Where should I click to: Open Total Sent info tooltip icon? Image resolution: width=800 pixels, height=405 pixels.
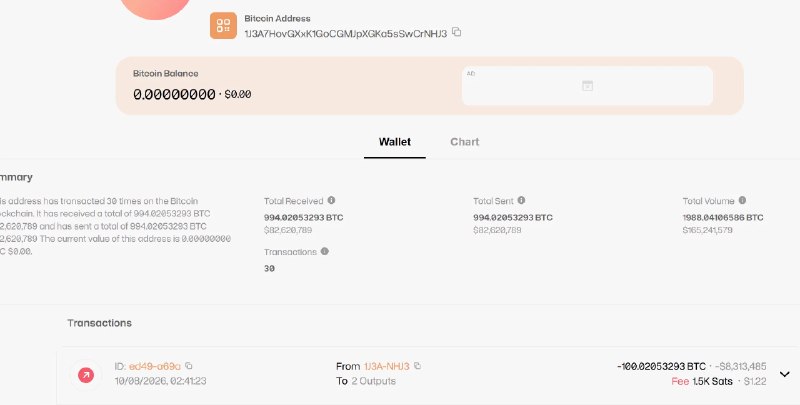point(521,200)
